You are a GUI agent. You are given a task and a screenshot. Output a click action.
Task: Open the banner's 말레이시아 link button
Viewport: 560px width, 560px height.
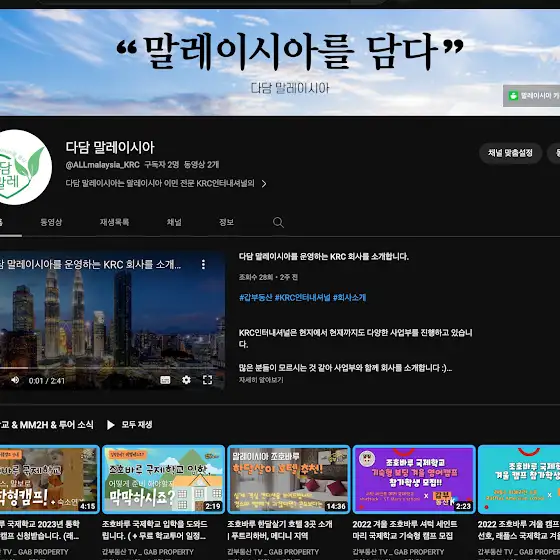(x=532, y=96)
